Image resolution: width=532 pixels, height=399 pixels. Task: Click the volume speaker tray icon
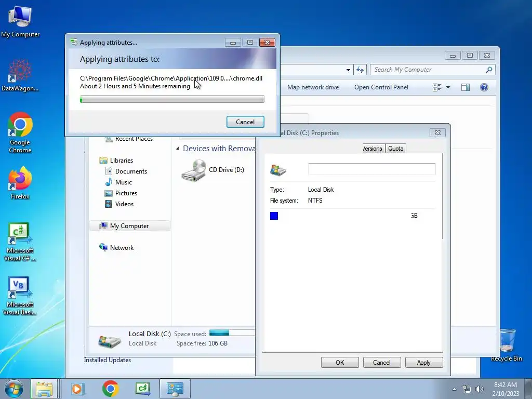tap(479, 389)
